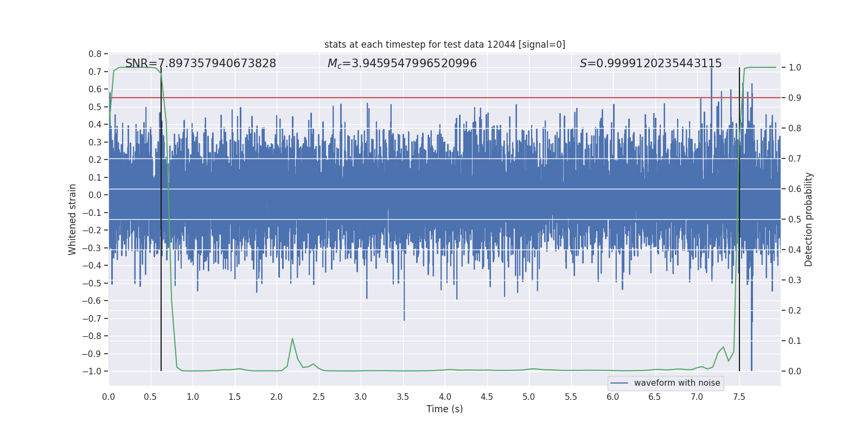Click the 7.5 tick label on the time axis
This screenshot has height=434, width=868.
pos(739,397)
